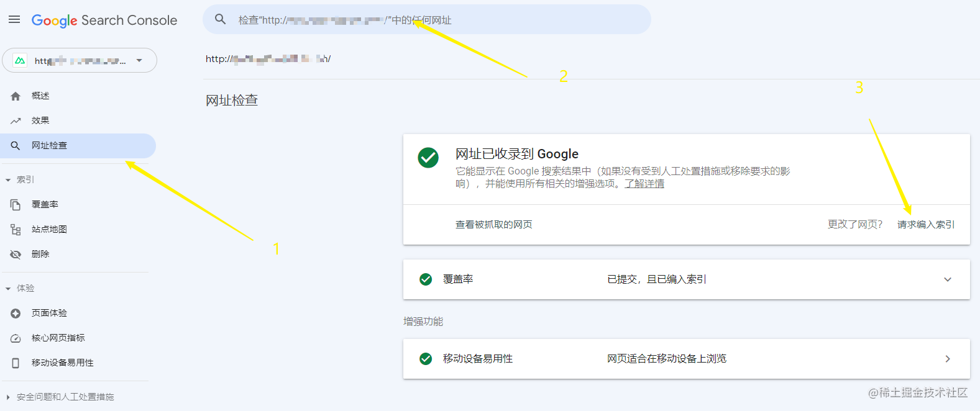Image resolution: width=980 pixels, height=411 pixels.
Task: Click the 网址已收录到 Google heading
Action: pos(517,154)
